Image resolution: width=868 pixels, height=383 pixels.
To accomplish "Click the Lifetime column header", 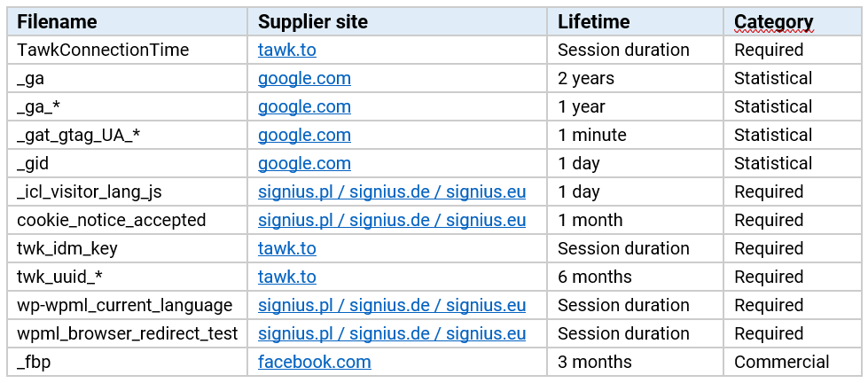I will click(x=593, y=22).
